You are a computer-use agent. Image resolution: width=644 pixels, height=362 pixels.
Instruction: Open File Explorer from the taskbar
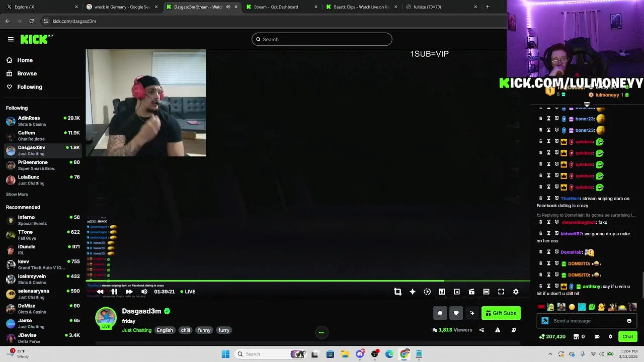click(345, 354)
